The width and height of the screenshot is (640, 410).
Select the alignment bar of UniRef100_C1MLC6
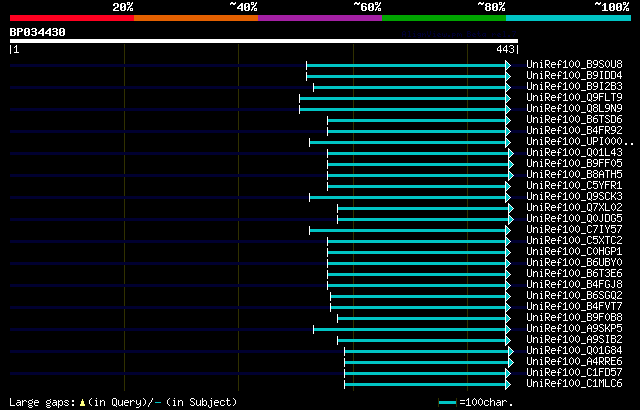click(427, 385)
